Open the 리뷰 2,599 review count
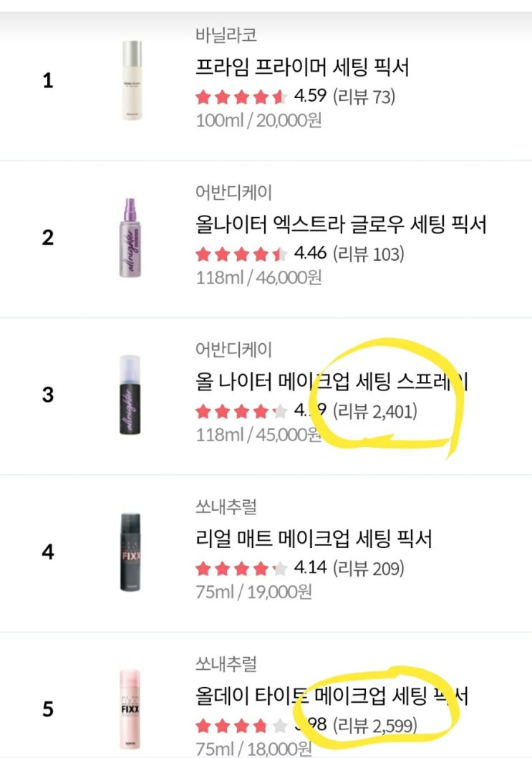Image resolution: width=532 pixels, height=758 pixels. (x=376, y=726)
